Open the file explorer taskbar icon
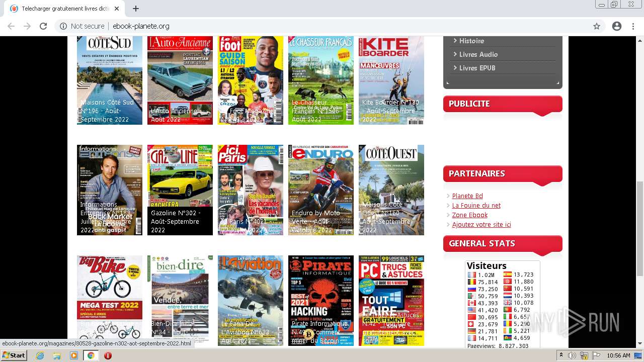Screen dimensions: 644x362 (57, 355)
